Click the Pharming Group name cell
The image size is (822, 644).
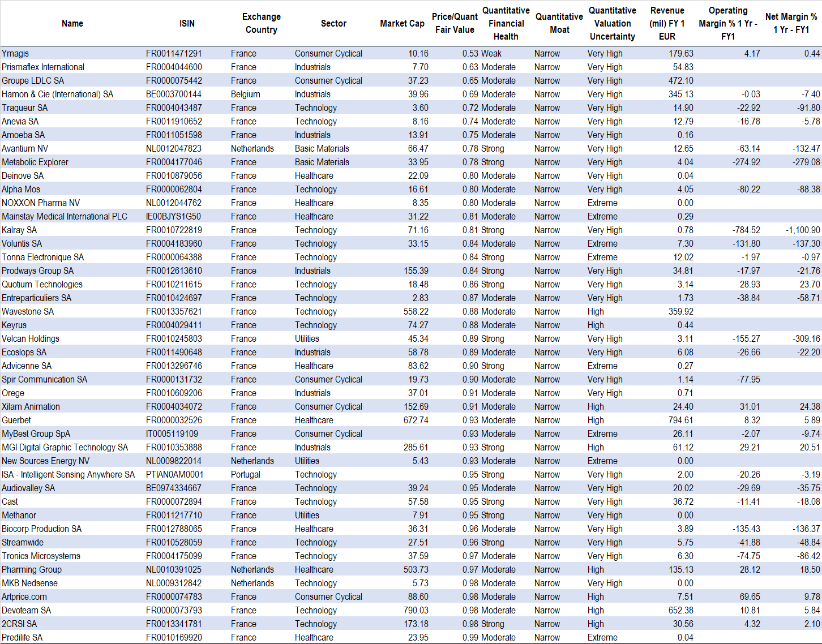32,569
